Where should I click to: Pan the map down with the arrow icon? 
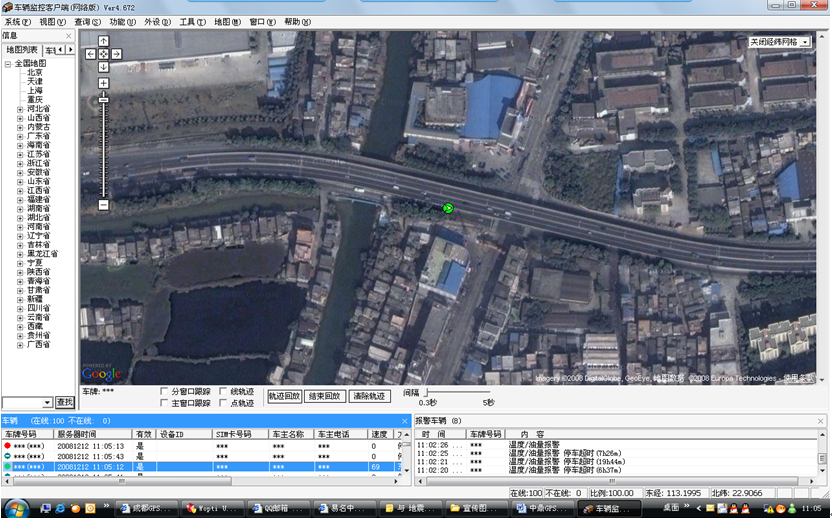(103, 67)
